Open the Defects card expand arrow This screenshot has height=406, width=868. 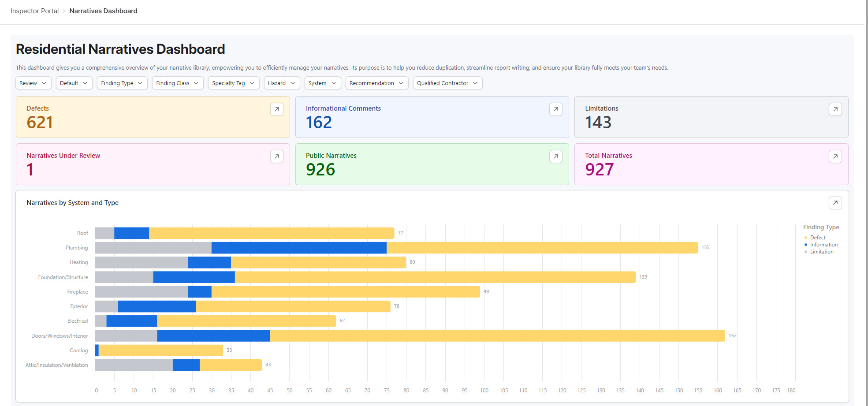(x=276, y=109)
